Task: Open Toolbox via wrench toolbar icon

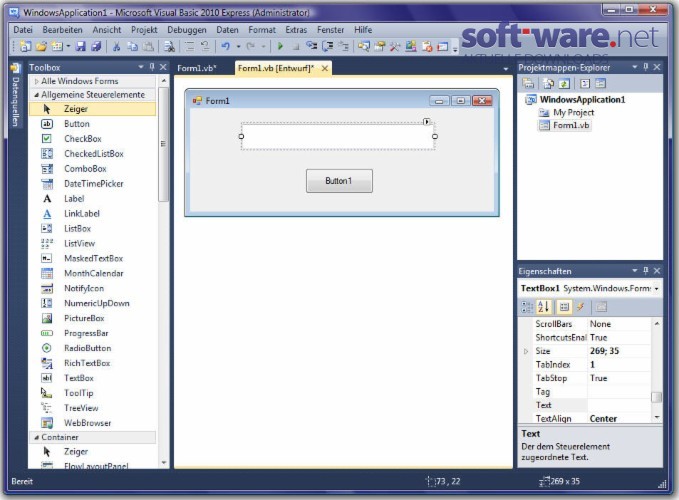Action: click(394, 46)
